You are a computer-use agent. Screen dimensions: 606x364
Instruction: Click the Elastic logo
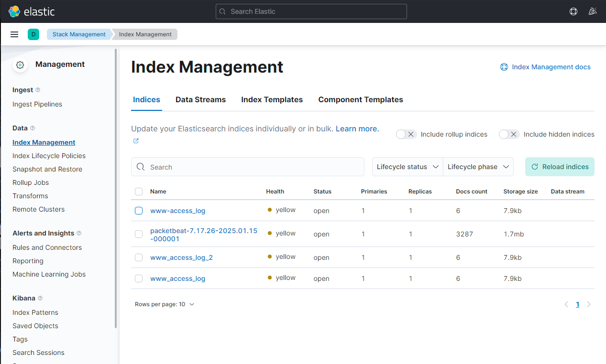coord(32,11)
